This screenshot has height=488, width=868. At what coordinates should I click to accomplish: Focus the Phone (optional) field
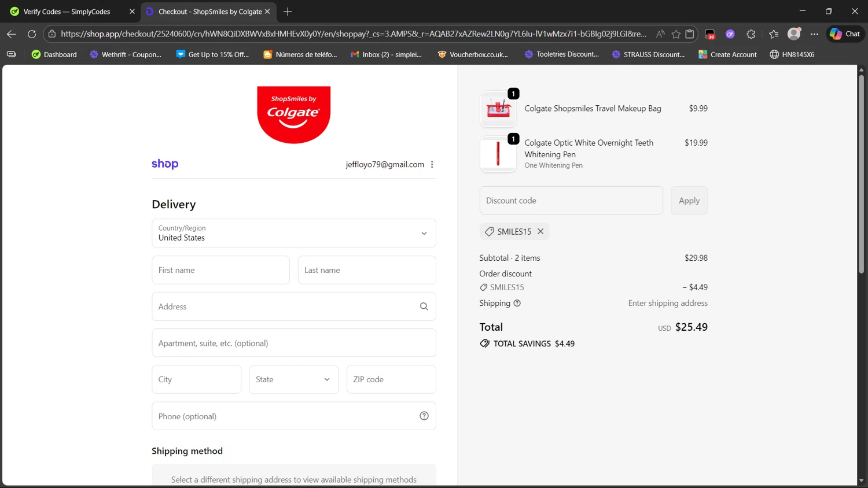coord(293,416)
